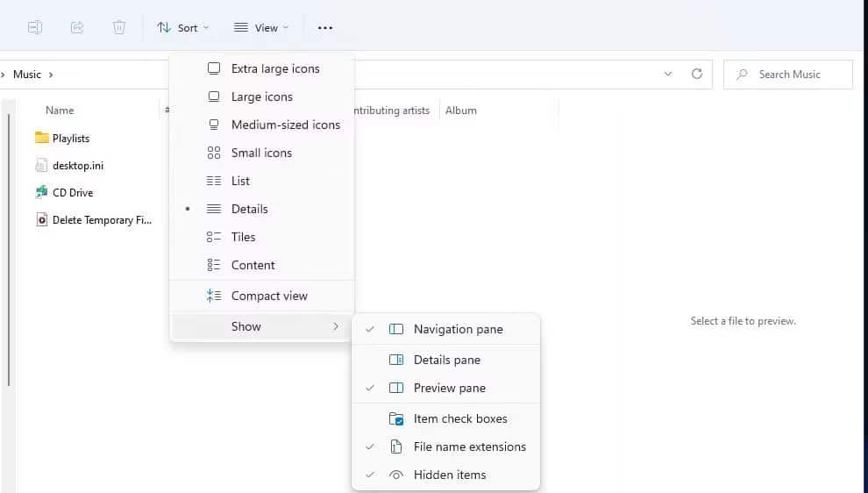Select the CD Drive item
Viewport: 868px width, 493px height.
pyautogui.click(x=73, y=193)
